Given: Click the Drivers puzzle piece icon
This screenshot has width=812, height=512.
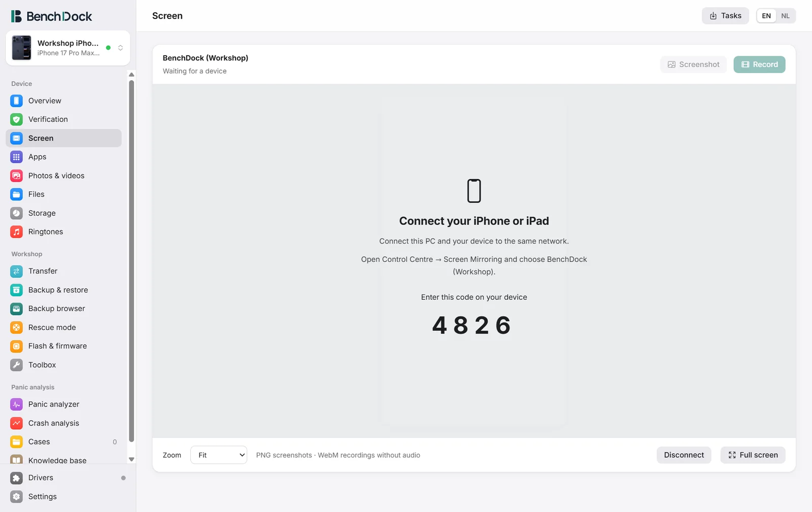Looking at the screenshot, I should click(17, 478).
